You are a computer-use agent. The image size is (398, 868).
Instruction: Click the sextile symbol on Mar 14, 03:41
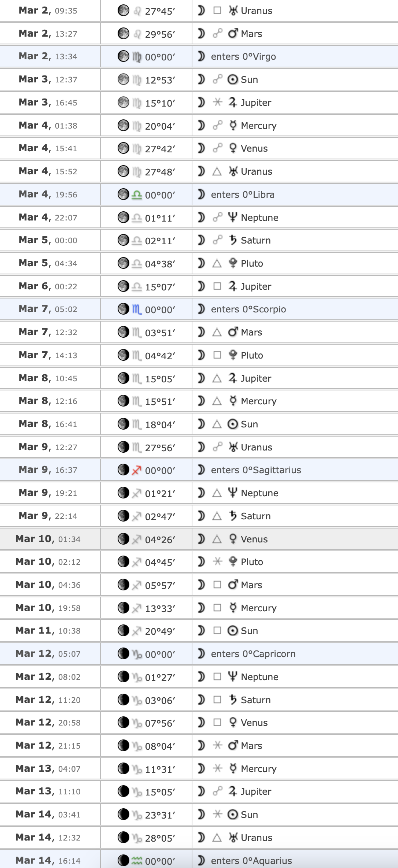[x=217, y=814]
